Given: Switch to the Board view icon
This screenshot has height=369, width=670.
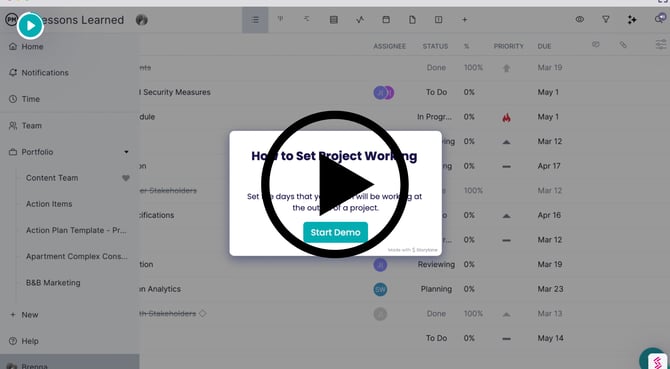Looking at the screenshot, I should (281, 20).
